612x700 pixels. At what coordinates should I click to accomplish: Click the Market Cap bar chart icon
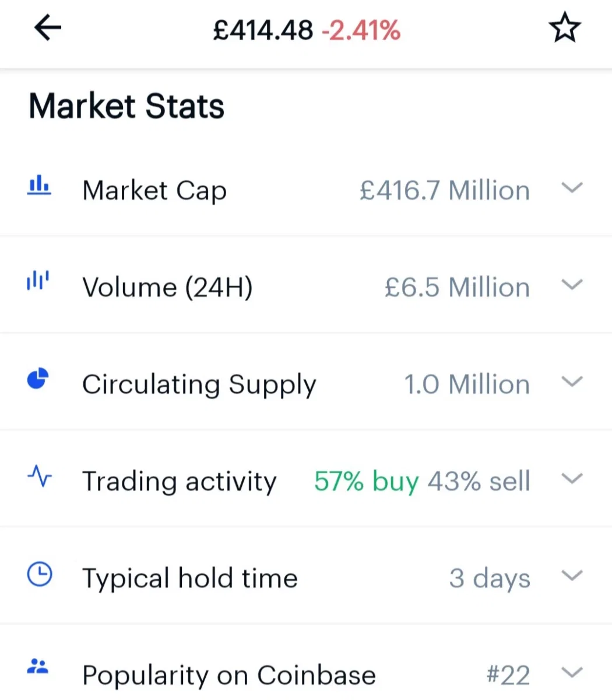[x=39, y=186]
